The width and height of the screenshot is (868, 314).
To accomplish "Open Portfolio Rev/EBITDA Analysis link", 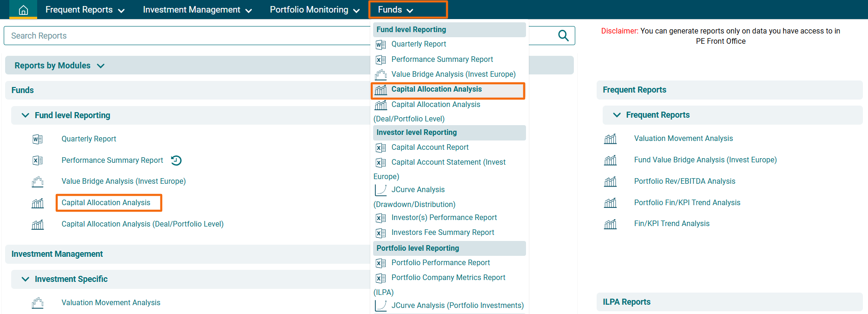I will tap(684, 181).
